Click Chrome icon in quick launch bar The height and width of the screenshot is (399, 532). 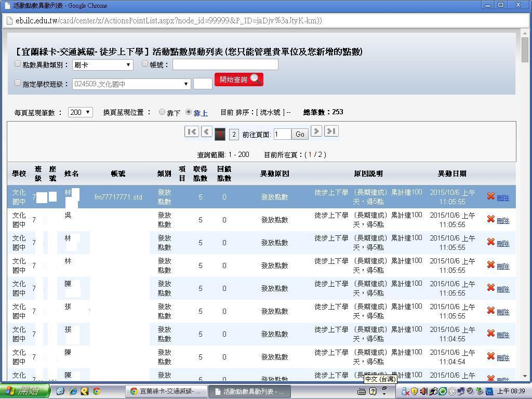96,391
